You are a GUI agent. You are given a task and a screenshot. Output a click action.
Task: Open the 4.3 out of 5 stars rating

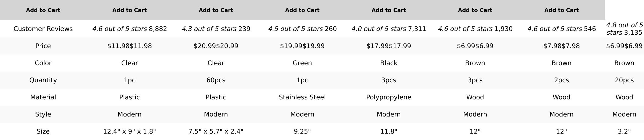(x=216, y=29)
